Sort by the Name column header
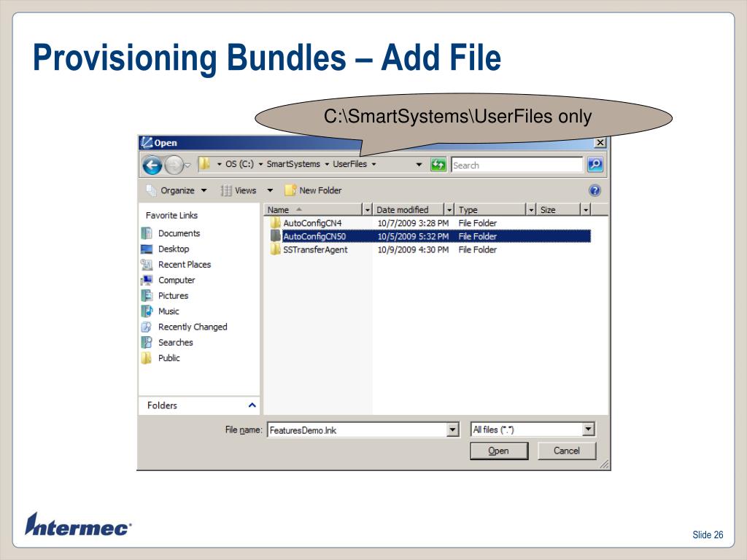The height and width of the screenshot is (560, 747). (313, 209)
